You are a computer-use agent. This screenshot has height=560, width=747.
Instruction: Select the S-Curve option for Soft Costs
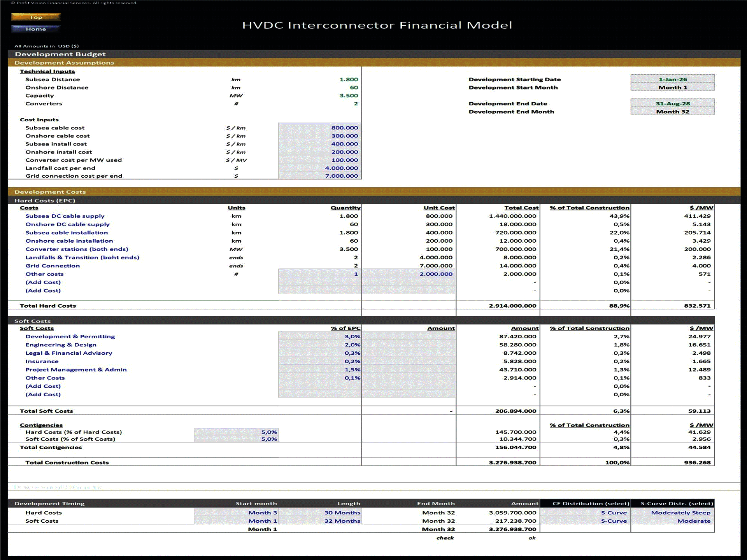click(614, 521)
